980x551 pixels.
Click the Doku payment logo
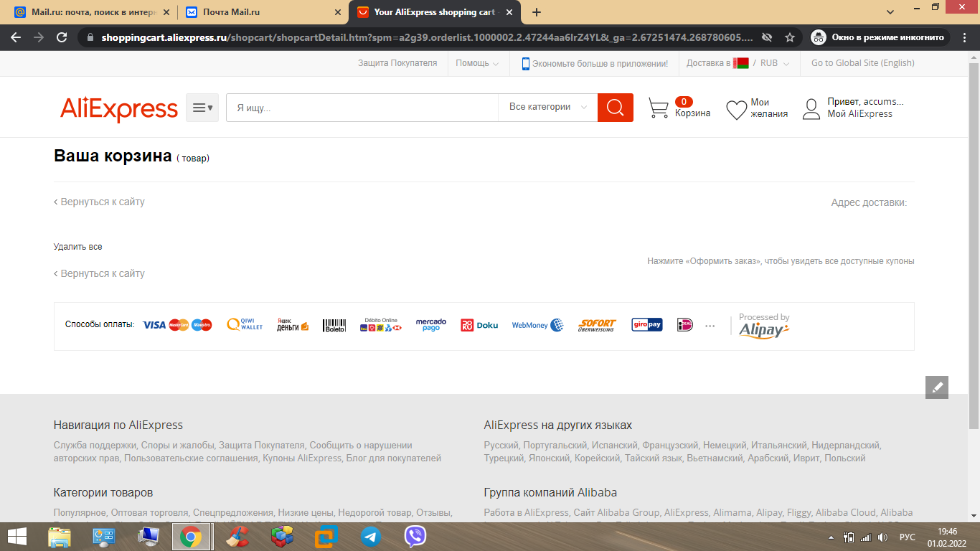(x=479, y=325)
